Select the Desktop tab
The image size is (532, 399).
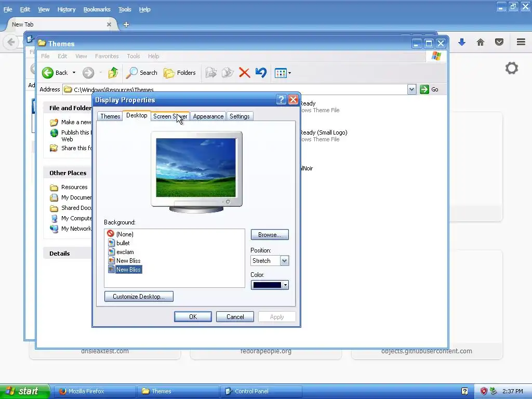137,115
